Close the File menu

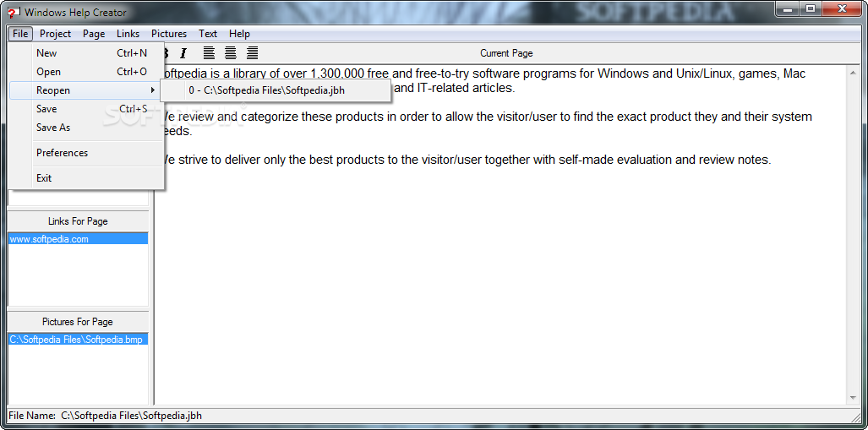pos(20,34)
